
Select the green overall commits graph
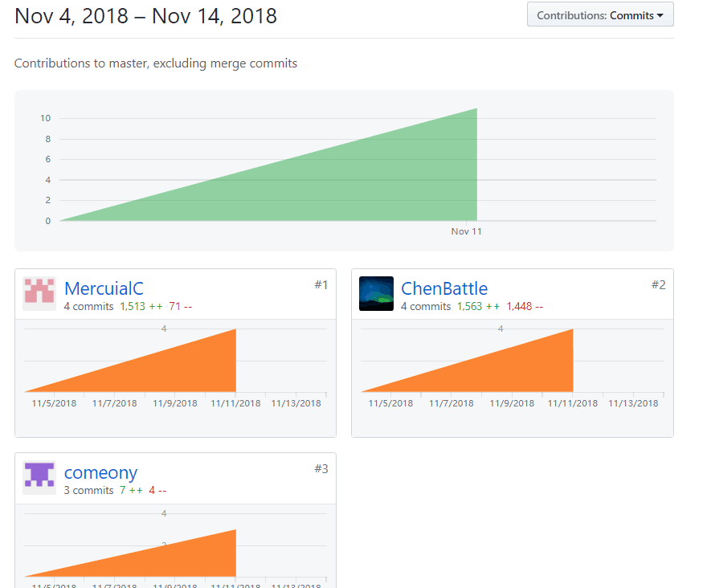coord(268,165)
